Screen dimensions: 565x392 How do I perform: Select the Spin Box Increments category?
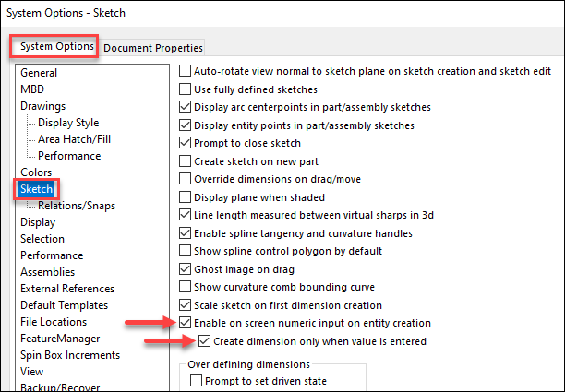coord(70,355)
